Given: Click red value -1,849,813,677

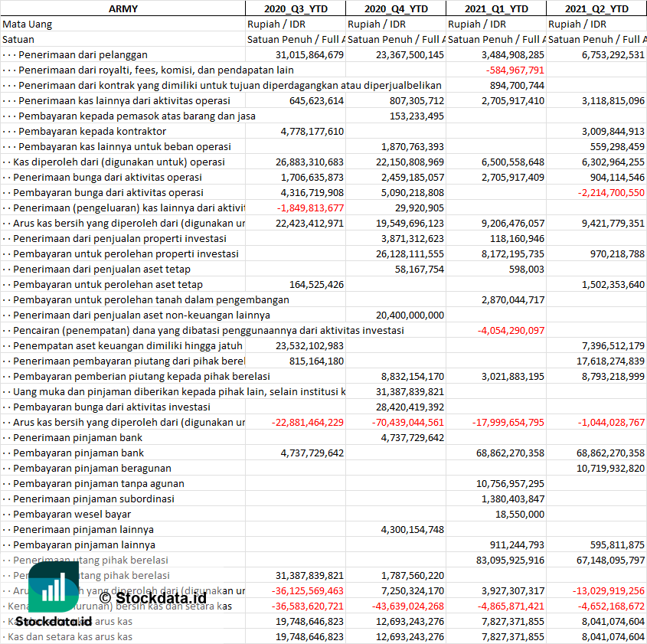Looking at the screenshot, I should click(x=310, y=208).
